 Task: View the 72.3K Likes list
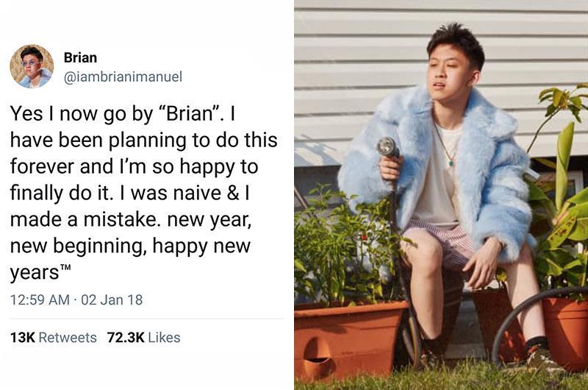[143, 338]
